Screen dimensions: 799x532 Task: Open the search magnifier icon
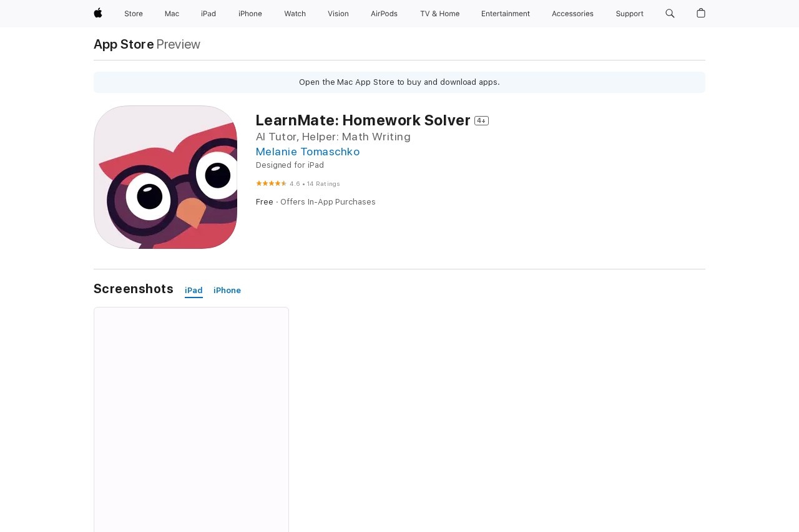(670, 13)
